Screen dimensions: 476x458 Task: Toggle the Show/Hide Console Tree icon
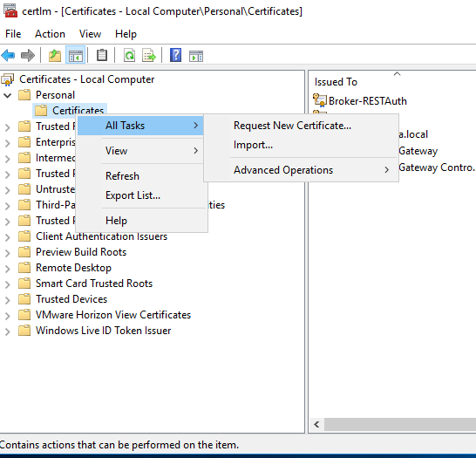pos(76,56)
